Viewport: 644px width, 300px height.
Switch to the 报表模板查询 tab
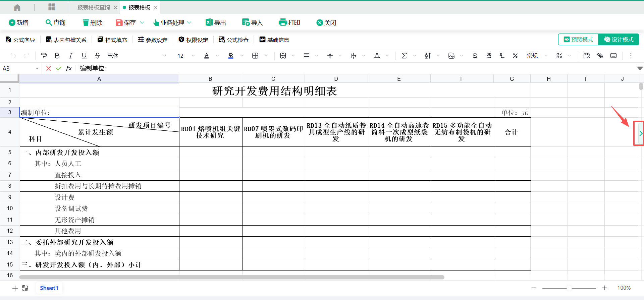93,7
